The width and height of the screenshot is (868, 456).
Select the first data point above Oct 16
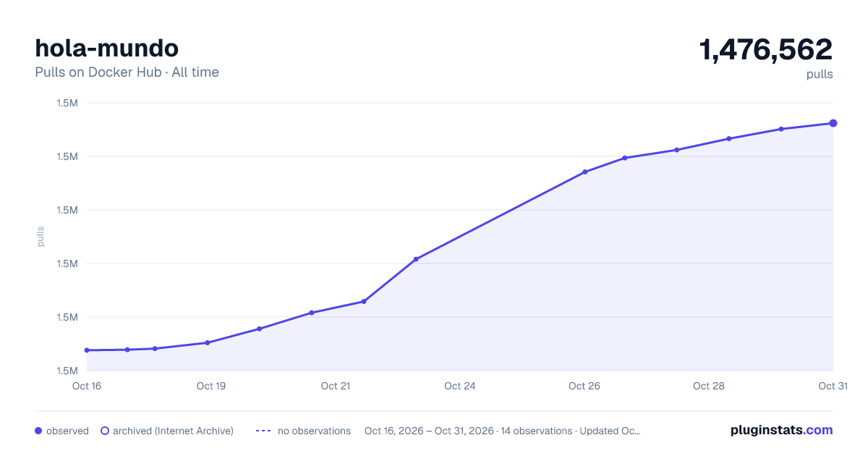pyautogui.click(x=87, y=350)
